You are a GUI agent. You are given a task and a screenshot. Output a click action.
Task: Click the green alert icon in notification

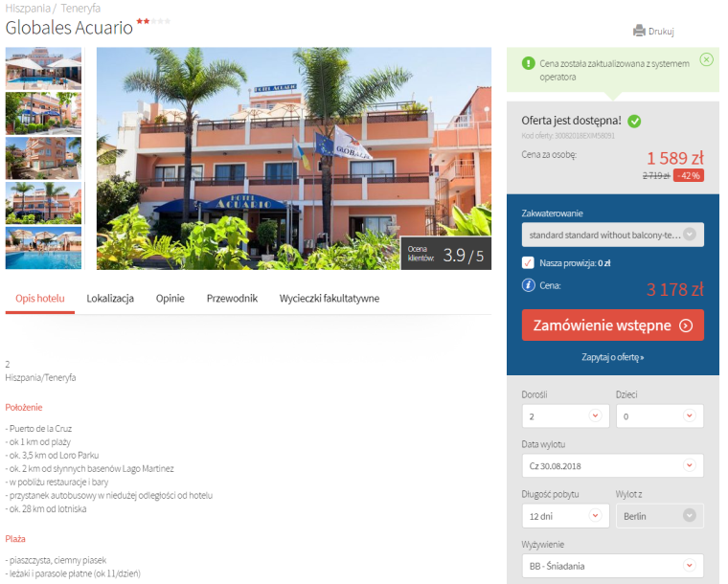(x=529, y=63)
